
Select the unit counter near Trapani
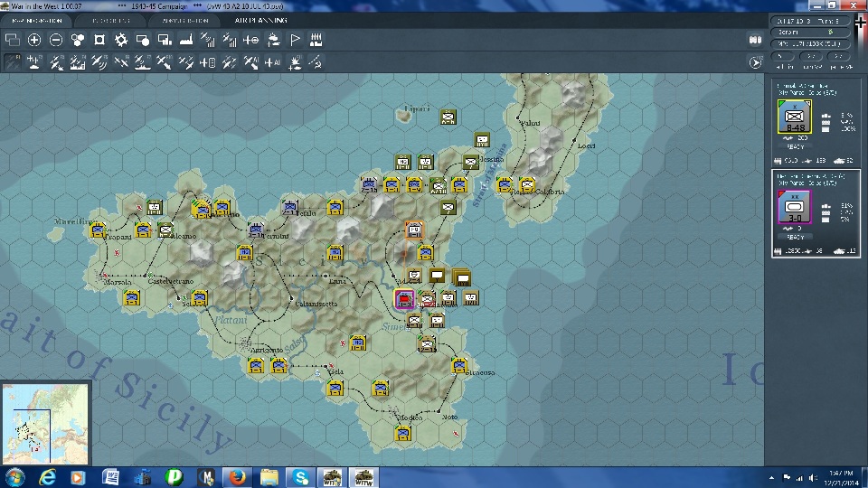[98, 230]
